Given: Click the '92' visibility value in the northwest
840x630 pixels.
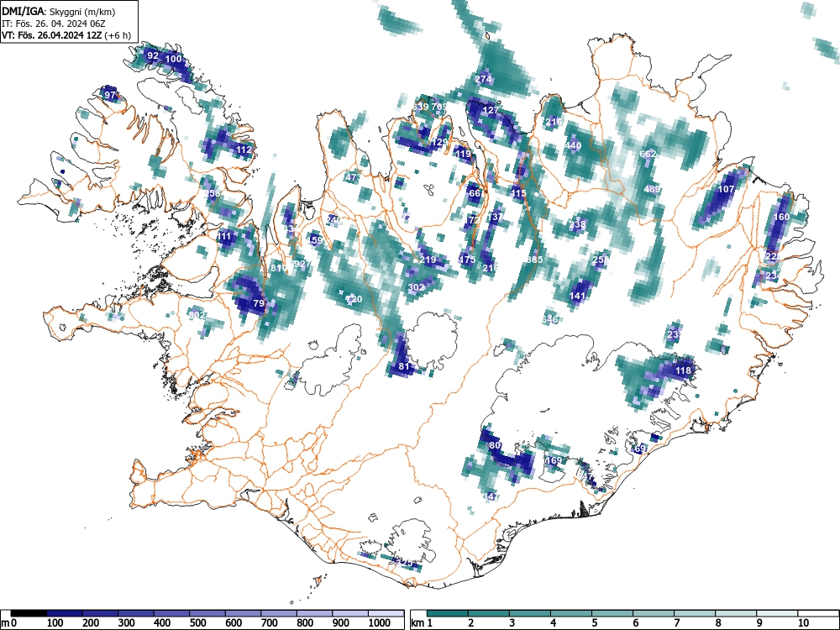Looking at the screenshot, I should pyautogui.click(x=153, y=55).
